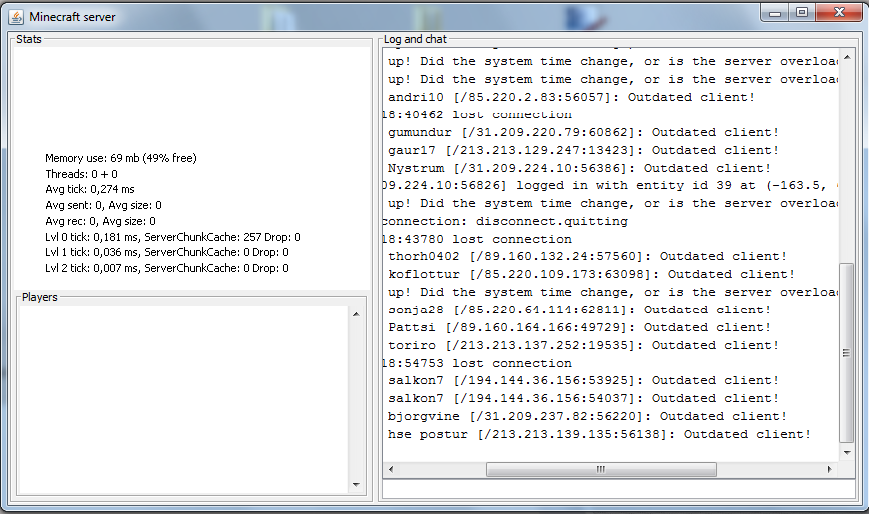
Task: Click the Players list scroll down arrow
Action: pos(356,485)
